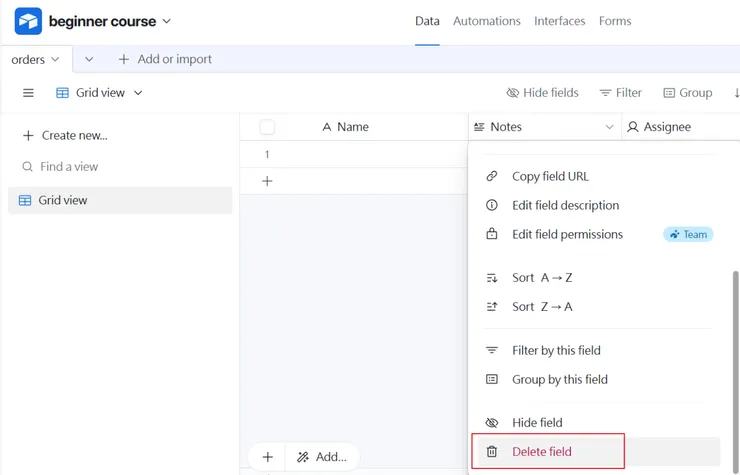Viewport: 740px width, 475px height.
Task: Open the Hide fields toolbar option
Action: click(542, 93)
